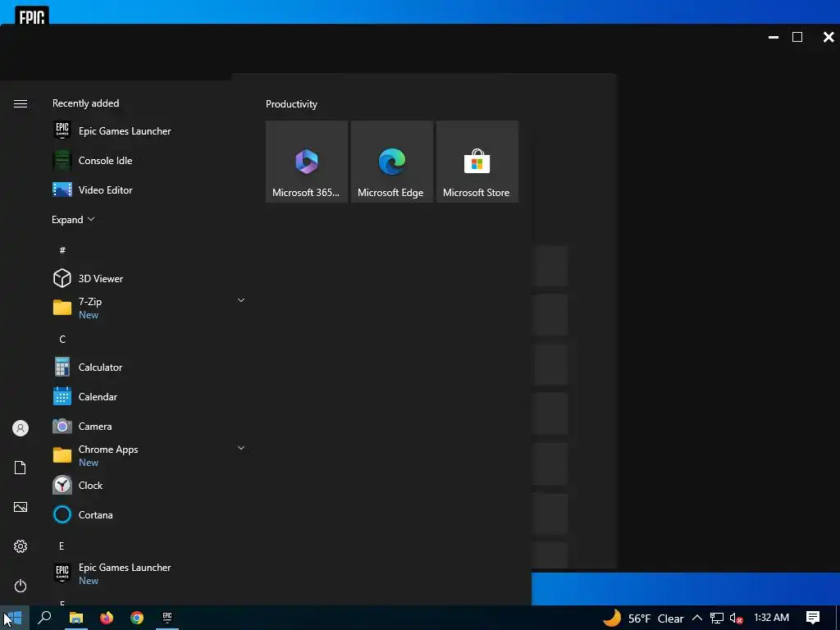Viewport: 840px width, 630px height.
Task: Open the weather widget 56°F Clear
Action: [643, 619]
